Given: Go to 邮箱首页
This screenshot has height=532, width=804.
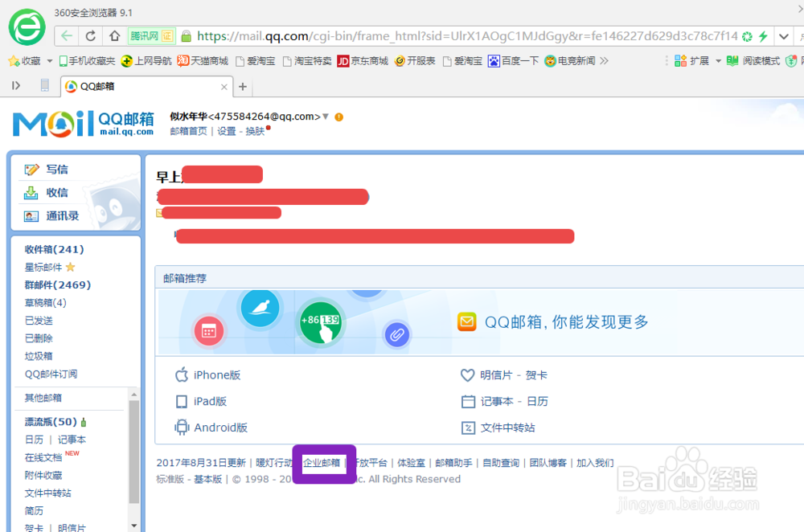Looking at the screenshot, I should tap(188, 131).
